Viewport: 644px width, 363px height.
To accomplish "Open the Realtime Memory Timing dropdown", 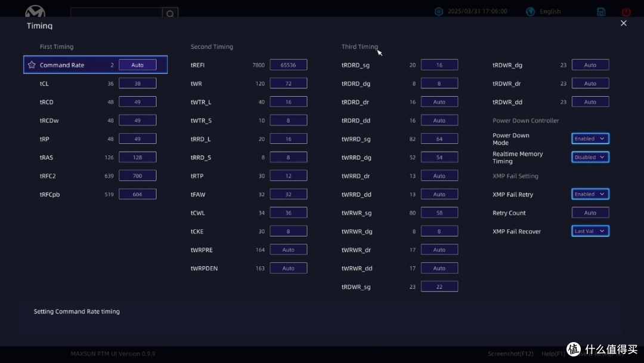I will pyautogui.click(x=590, y=158).
